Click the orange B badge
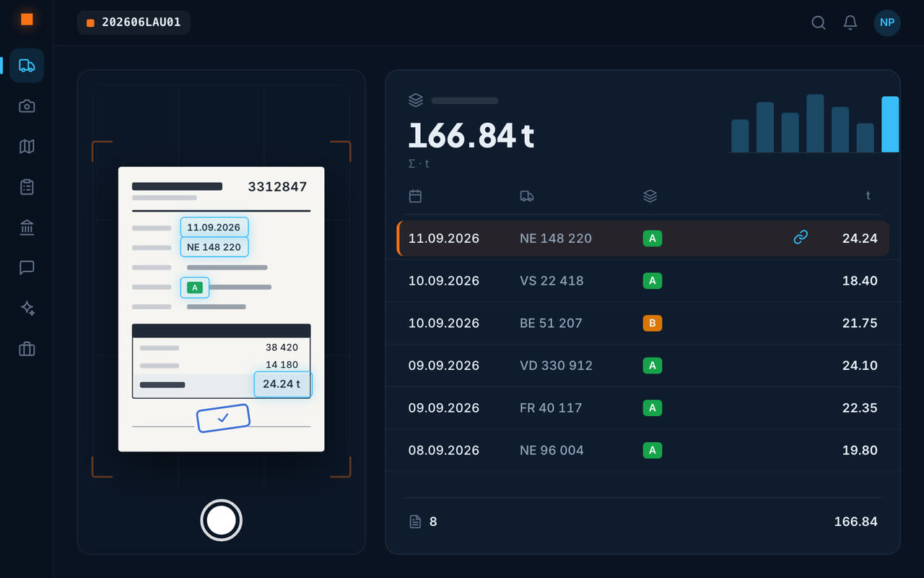Viewport: 924px width, 578px height. (x=653, y=323)
